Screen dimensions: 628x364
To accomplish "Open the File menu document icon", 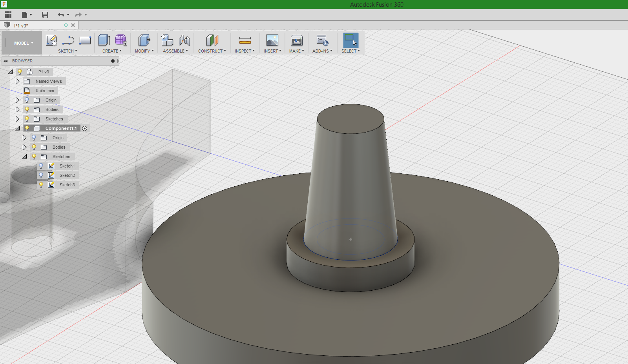I will (25, 15).
